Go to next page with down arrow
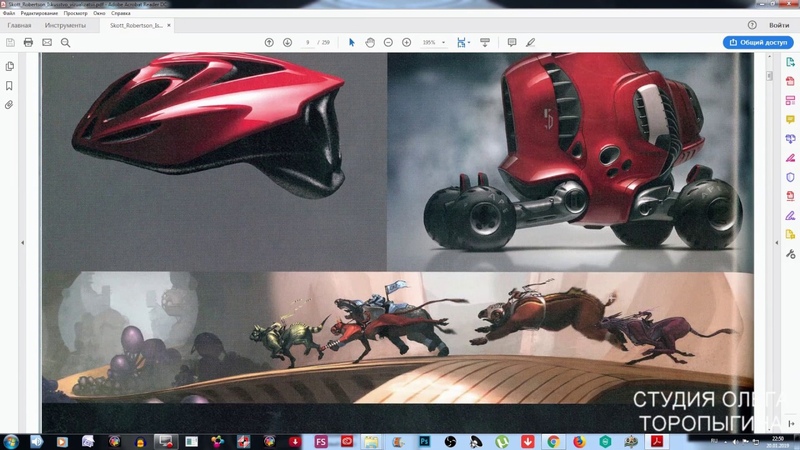The width and height of the screenshot is (800, 450). tap(287, 43)
